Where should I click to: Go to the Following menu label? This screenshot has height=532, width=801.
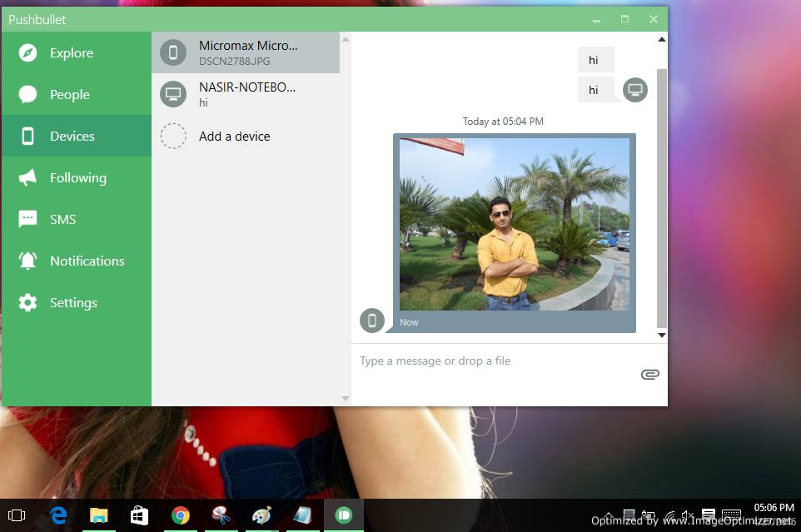pos(78,178)
